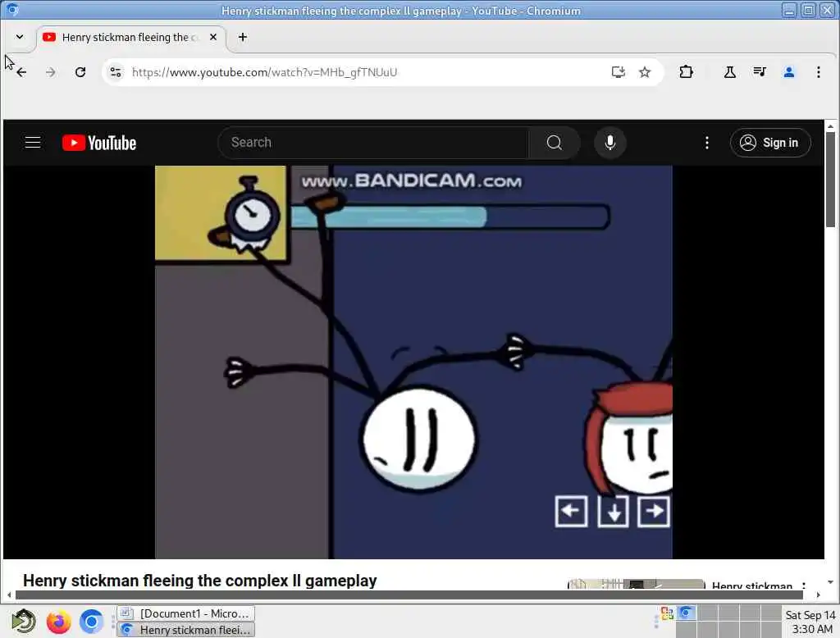The image size is (840, 638).
Task: Click the YouTube search magnifier button
Action: [554, 143]
